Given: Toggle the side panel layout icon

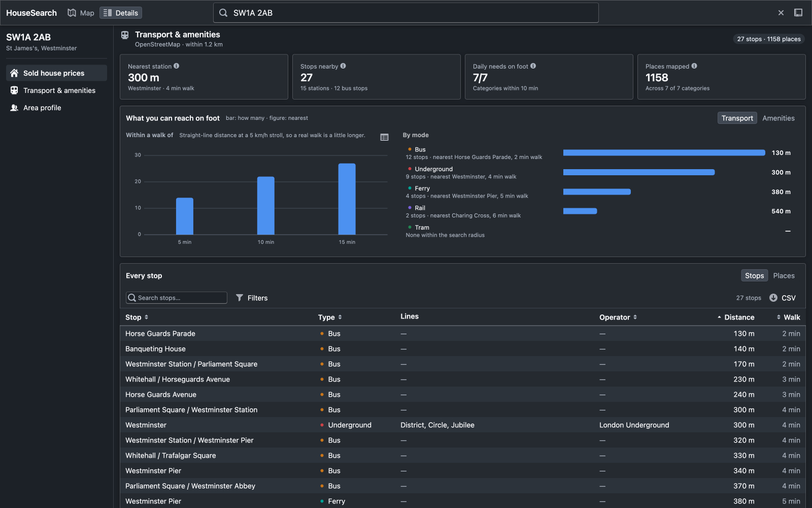Looking at the screenshot, I should [798, 13].
